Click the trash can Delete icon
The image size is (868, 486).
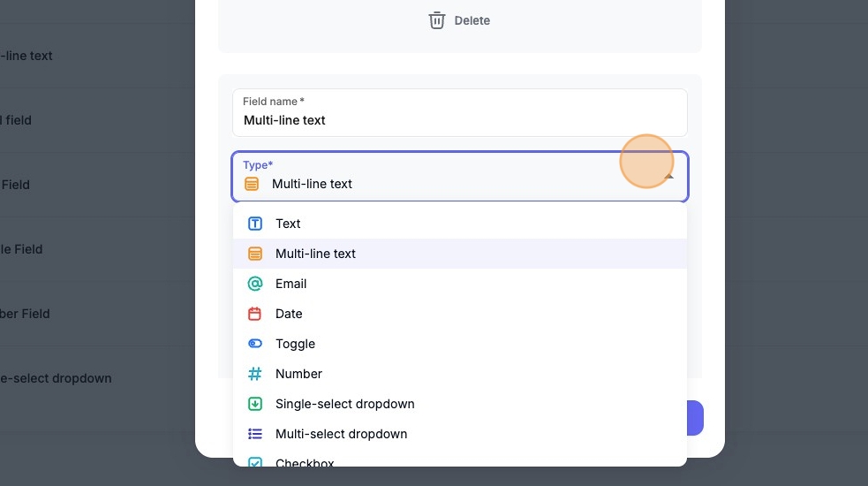pyautogui.click(x=437, y=20)
